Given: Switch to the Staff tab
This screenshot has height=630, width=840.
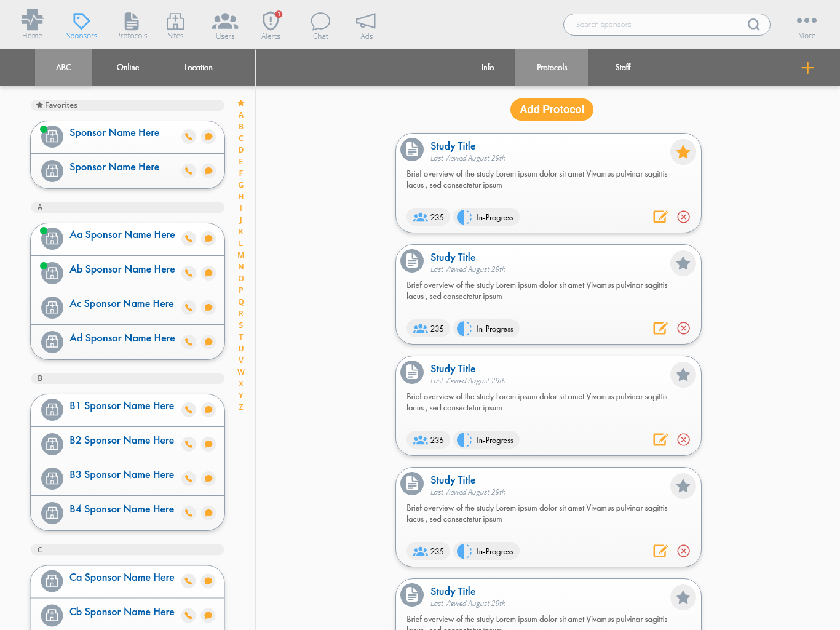Looking at the screenshot, I should (622, 68).
